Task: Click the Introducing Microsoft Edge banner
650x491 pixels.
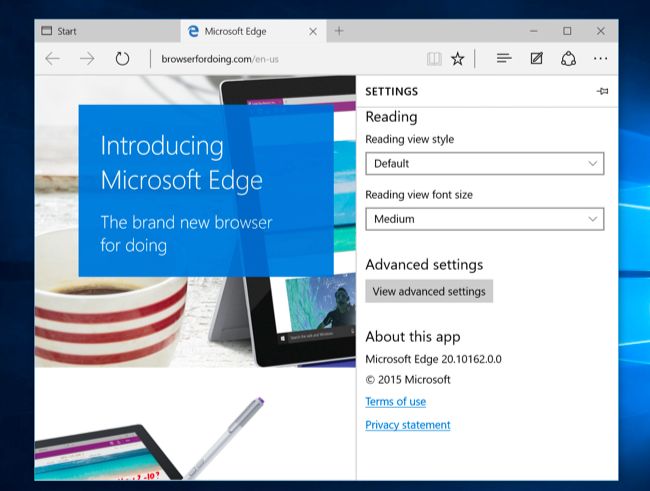Action: point(206,191)
